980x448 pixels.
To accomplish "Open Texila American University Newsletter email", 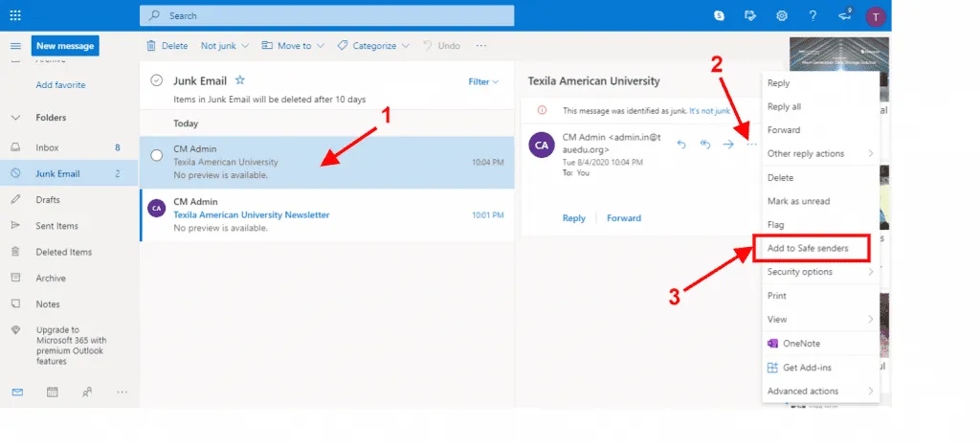I will [327, 215].
